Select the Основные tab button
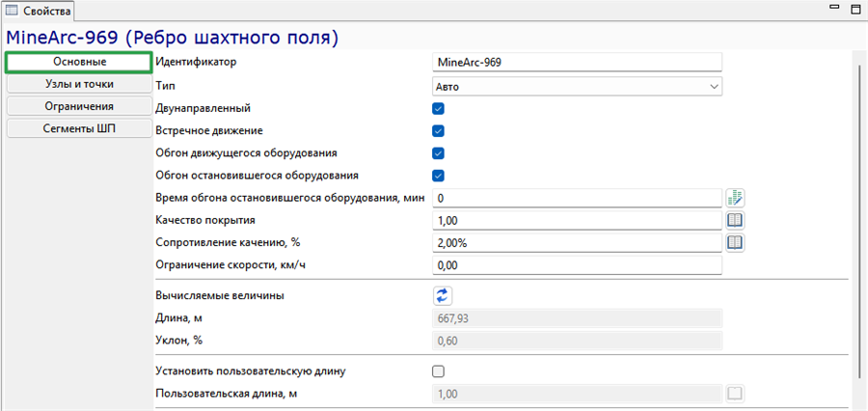The height and width of the screenshot is (411, 868). (x=79, y=62)
